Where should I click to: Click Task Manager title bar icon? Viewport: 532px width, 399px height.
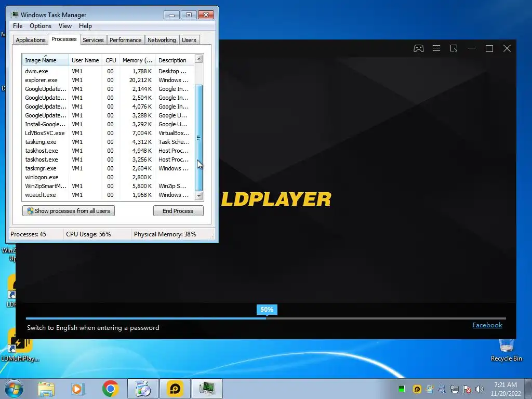point(14,15)
